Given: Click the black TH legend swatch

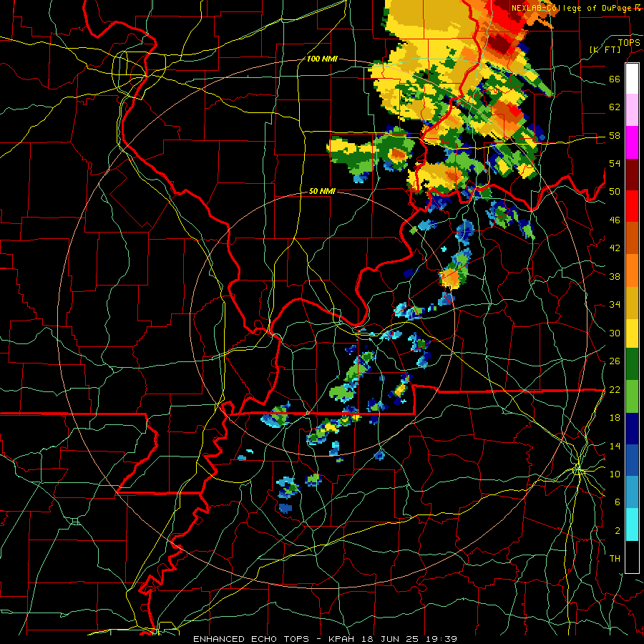Looking at the screenshot, I should pyautogui.click(x=632, y=556).
